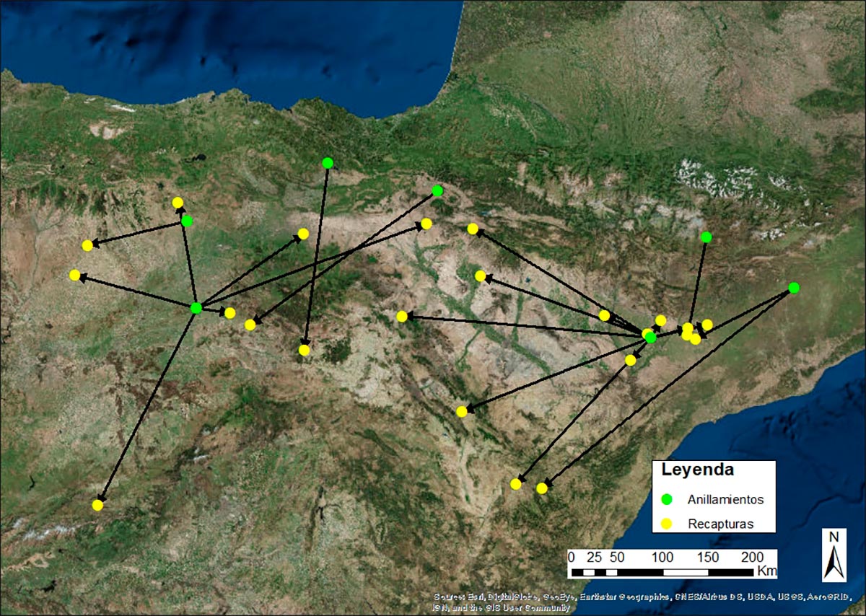This screenshot has width=866, height=616.
Task: Click the yellow Recapturas legend symbol
Action: coord(668,524)
